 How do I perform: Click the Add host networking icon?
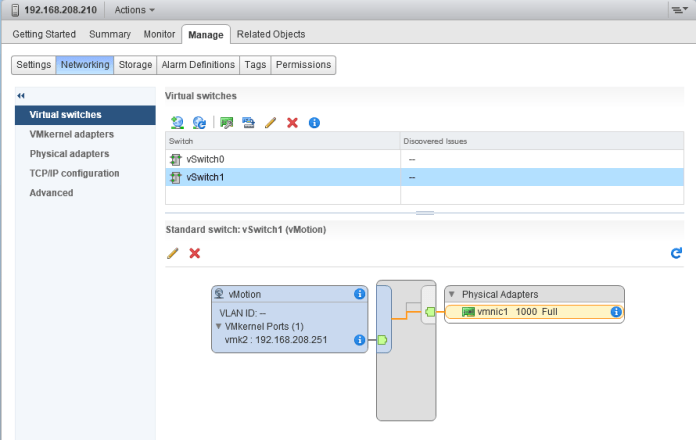point(177,122)
